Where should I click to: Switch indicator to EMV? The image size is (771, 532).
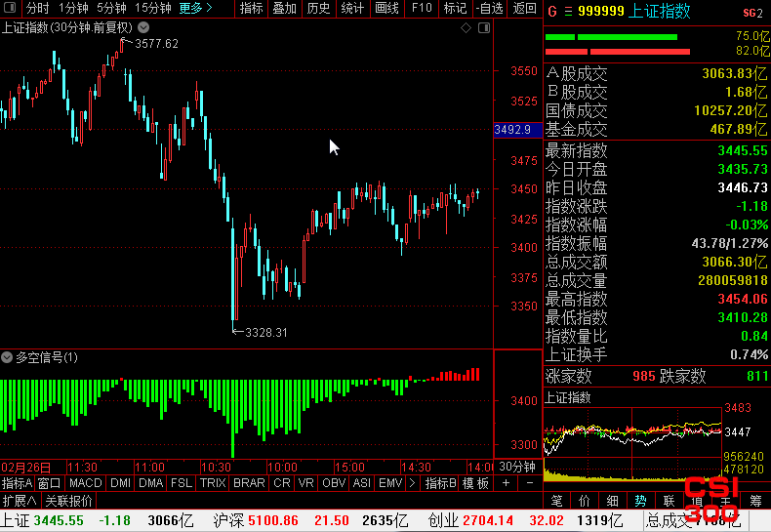point(390,483)
